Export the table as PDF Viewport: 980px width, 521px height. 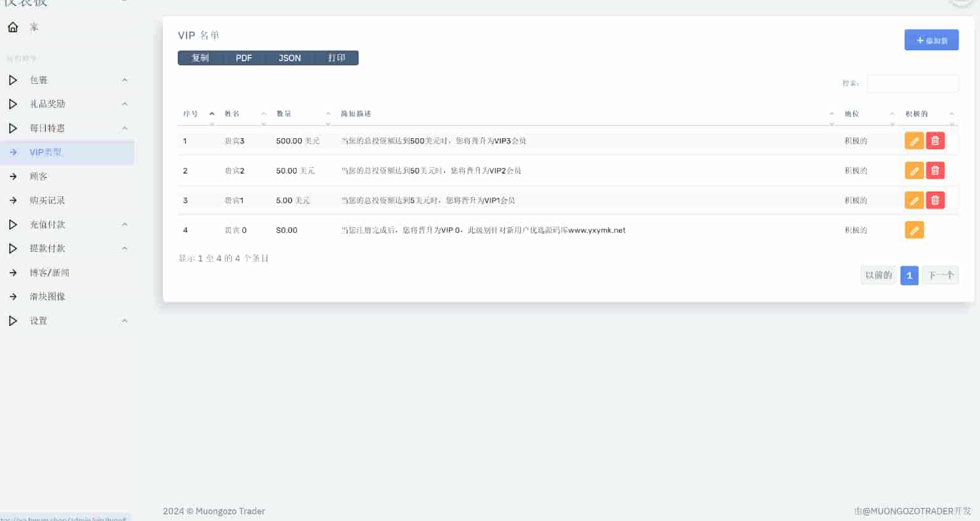pos(244,58)
